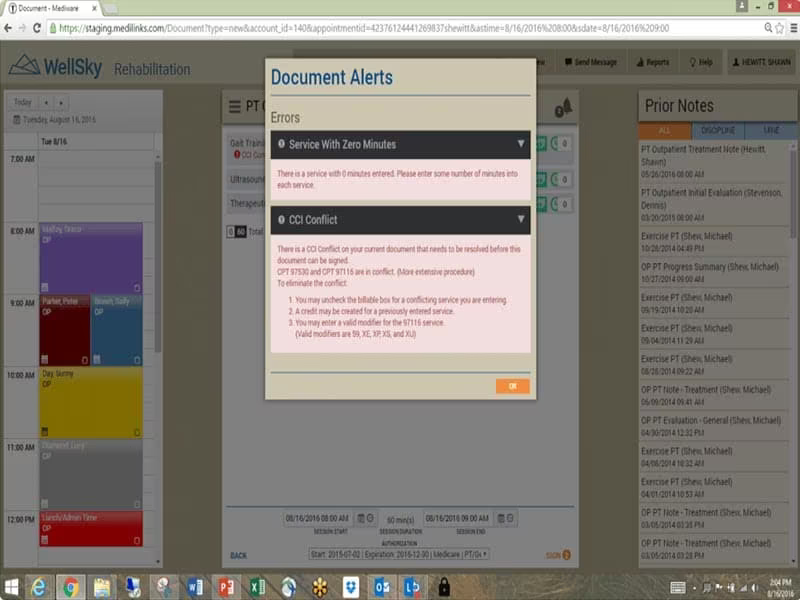The height and width of the screenshot is (600, 800).
Task: Toggle green checkbox in the Ultrasound row
Action: pos(541,180)
